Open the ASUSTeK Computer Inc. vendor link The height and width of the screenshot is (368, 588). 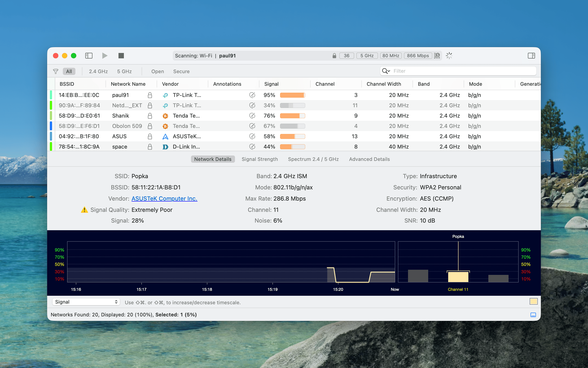[x=164, y=199]
